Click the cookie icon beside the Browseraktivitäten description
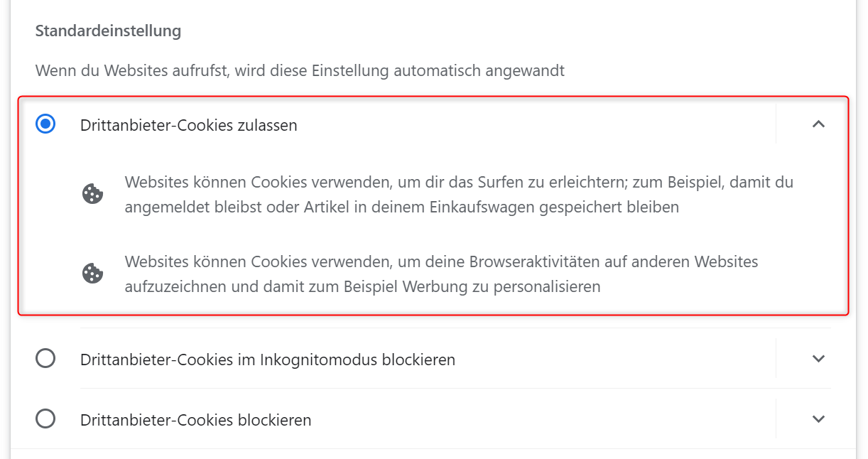 coord(94,274)
